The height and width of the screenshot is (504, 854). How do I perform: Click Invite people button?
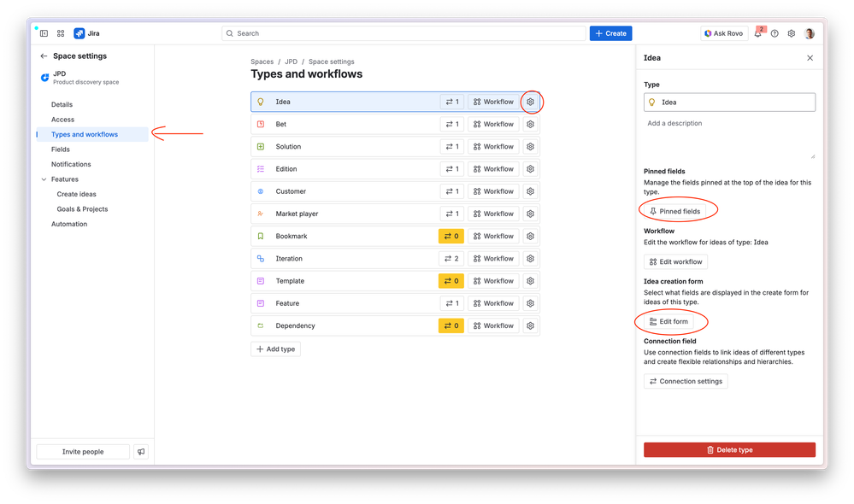click(83, 451)
